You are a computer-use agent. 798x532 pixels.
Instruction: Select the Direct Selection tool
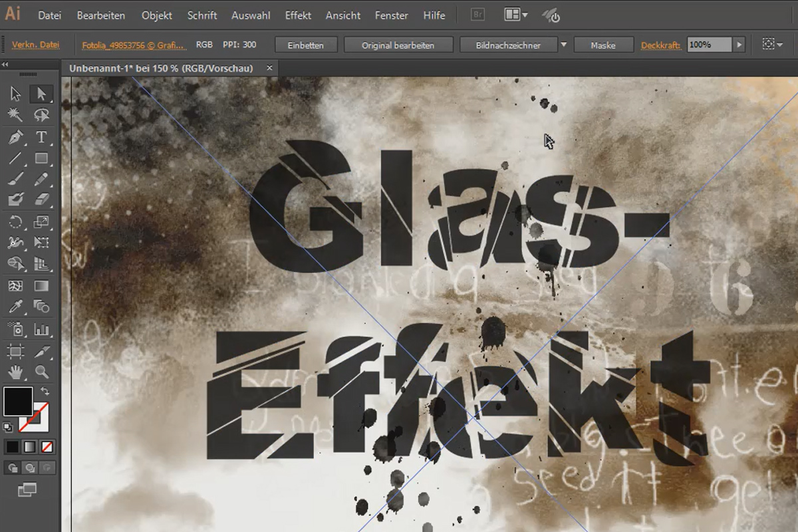point(41,94)
